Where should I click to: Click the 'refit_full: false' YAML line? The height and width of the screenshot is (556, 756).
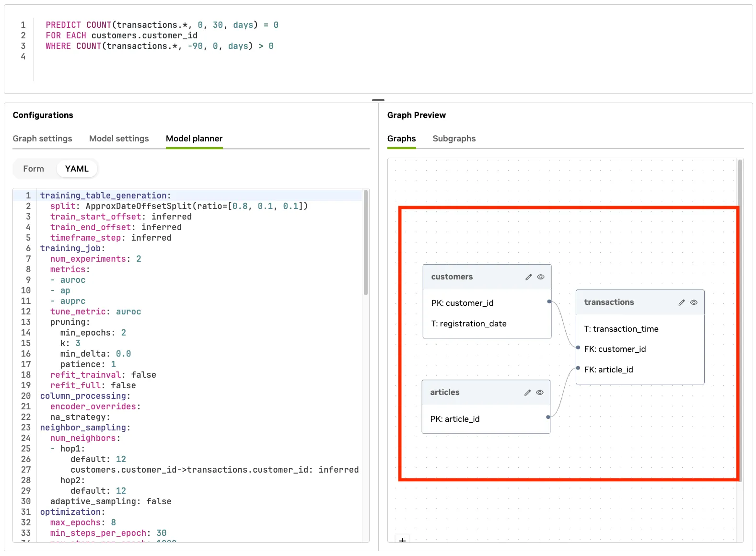(x=93, y=385)
